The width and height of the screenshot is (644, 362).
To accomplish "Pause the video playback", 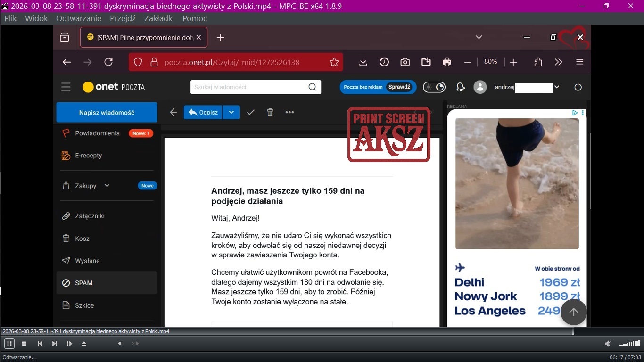I will click(9, 344).
